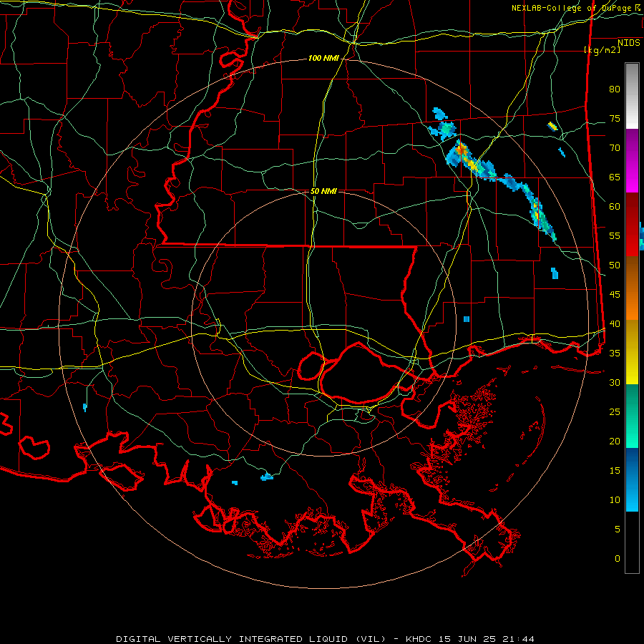Click the small yellow echo near the Alabama border
This screenshot has height=644, width=644.
coord(553,126)
